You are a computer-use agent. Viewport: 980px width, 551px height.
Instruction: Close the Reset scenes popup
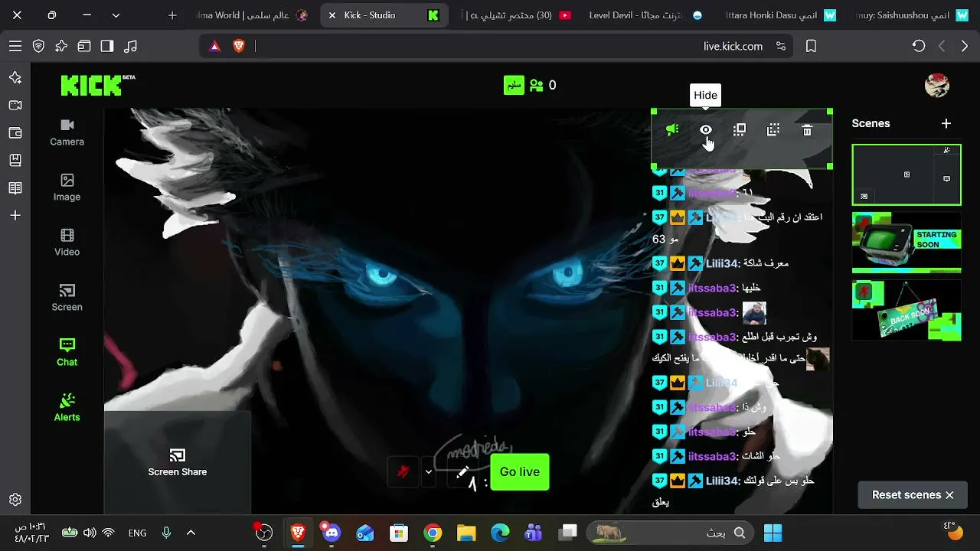[x=949, y=495]
